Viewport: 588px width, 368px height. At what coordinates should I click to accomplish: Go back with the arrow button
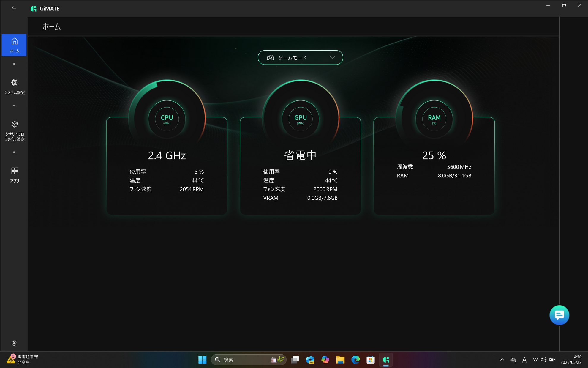[14, 8]
